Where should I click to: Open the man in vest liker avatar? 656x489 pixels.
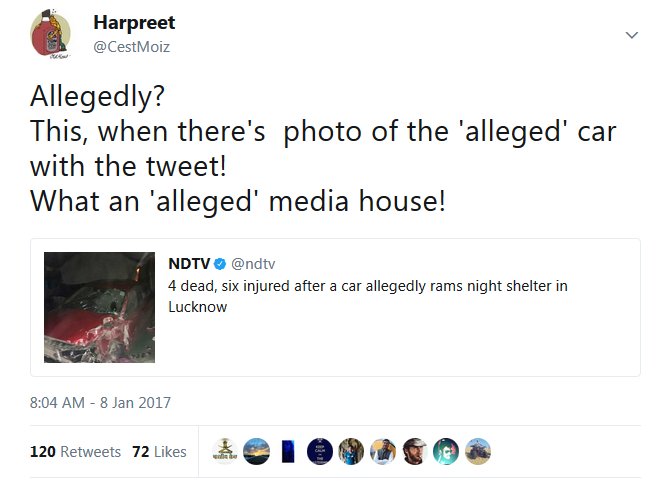pyautogui.click(x=383, y=451)
